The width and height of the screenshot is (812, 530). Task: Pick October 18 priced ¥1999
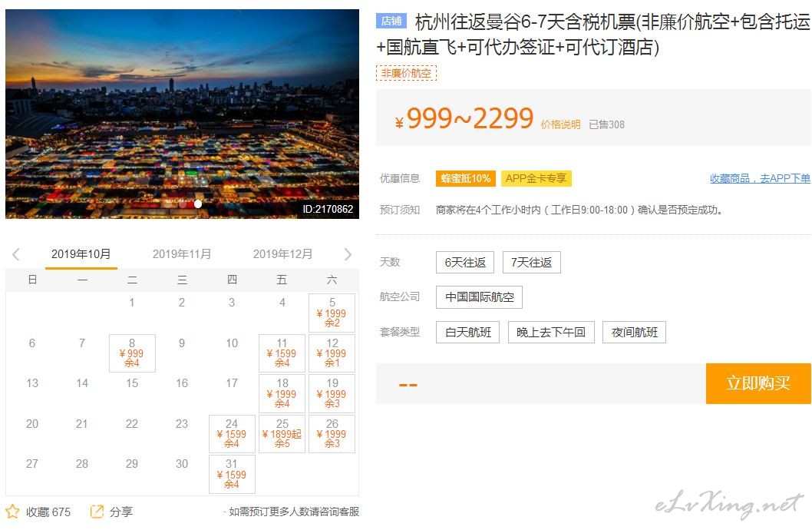(x=282, y=393)
